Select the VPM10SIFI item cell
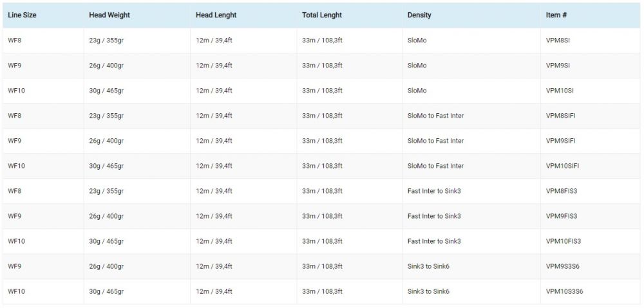Image resolution: width=644 pixels, height=308 pixels. coord(562,166)
